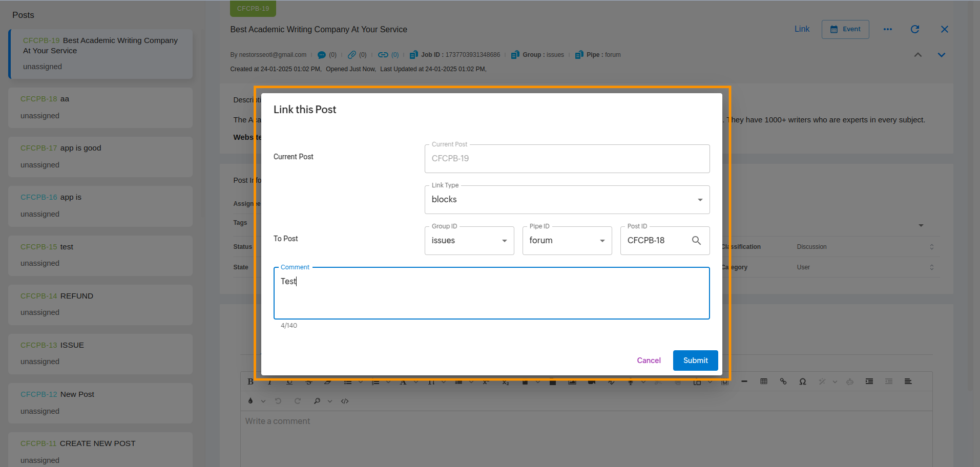The width and height of the screenshot is (980, 467).
Task: Close the post detail with X icon
Action: pos(945,29)
